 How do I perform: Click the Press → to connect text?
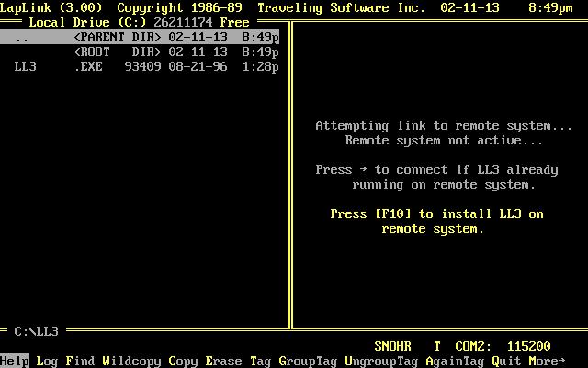tap(436, 177)
